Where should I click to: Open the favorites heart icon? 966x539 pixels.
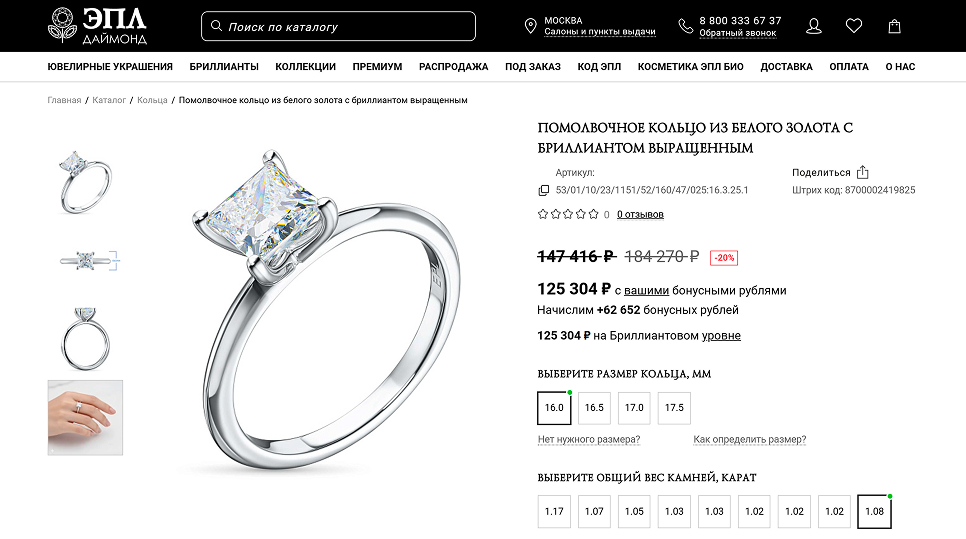[x=854, y=26]
